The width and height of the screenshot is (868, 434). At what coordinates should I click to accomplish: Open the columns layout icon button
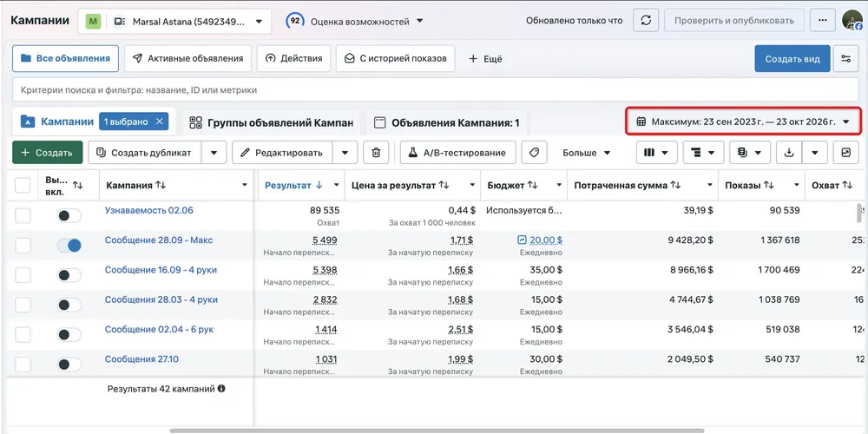pos(656,153)
